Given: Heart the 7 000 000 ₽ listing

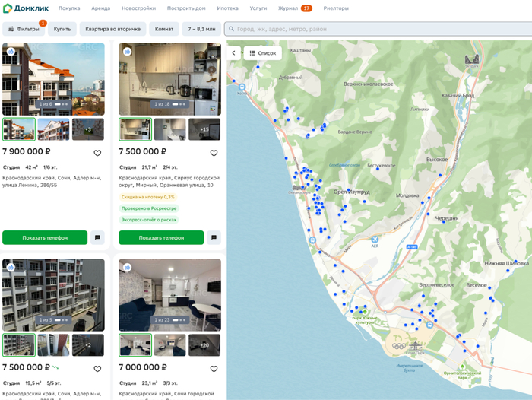Looking at the screenshot, I should click(x=214, y=369).
